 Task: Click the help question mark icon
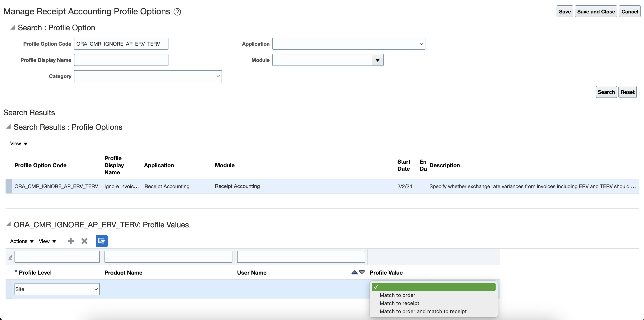[177, 12]
